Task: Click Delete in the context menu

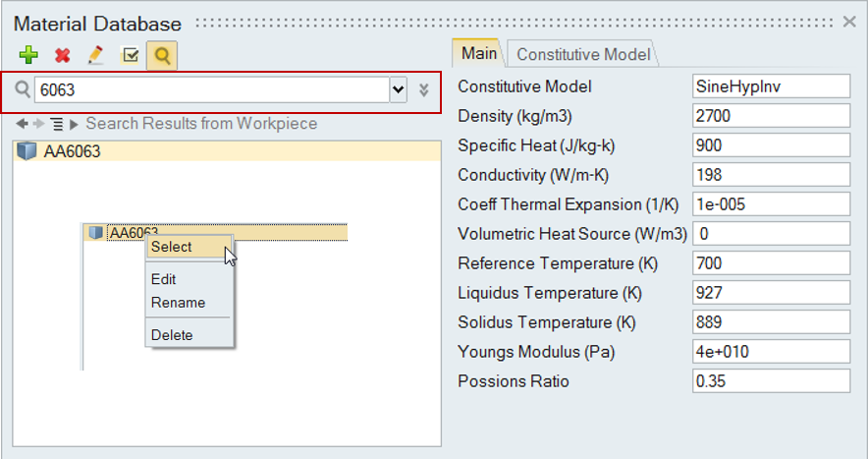Action: [x=172, y=335]
